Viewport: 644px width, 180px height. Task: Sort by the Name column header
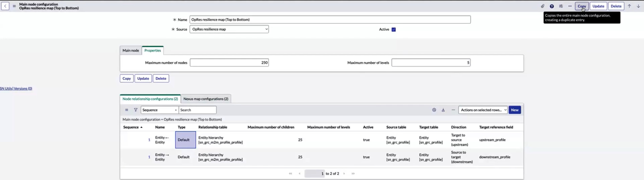coord(160,127)
